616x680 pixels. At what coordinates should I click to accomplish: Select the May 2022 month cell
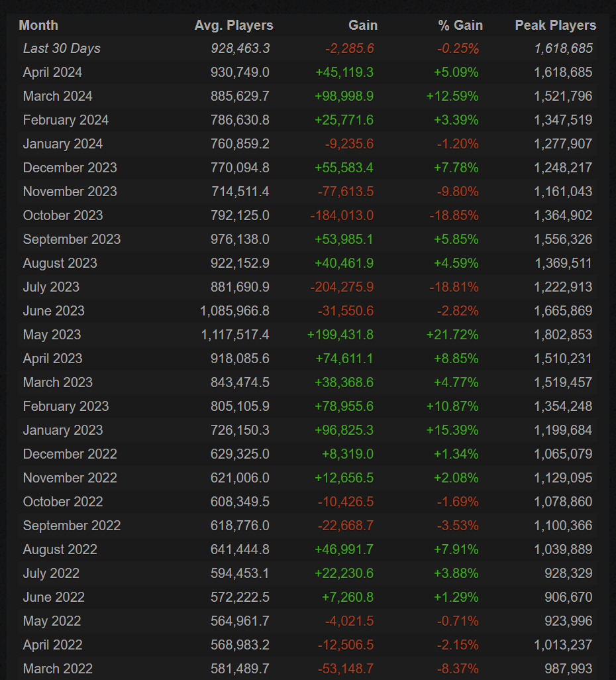(52, 621)
